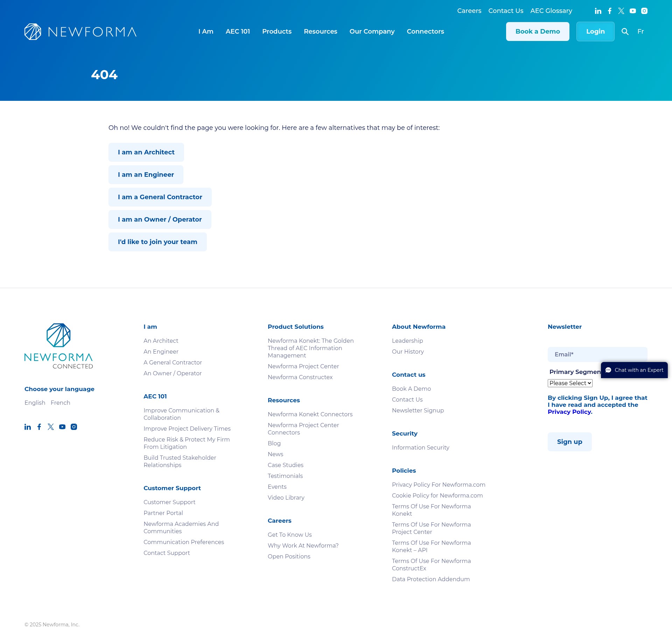672x633 pixels.
Task: Click I am an Owner / Operator button
Action: click(x=160, y=220)
